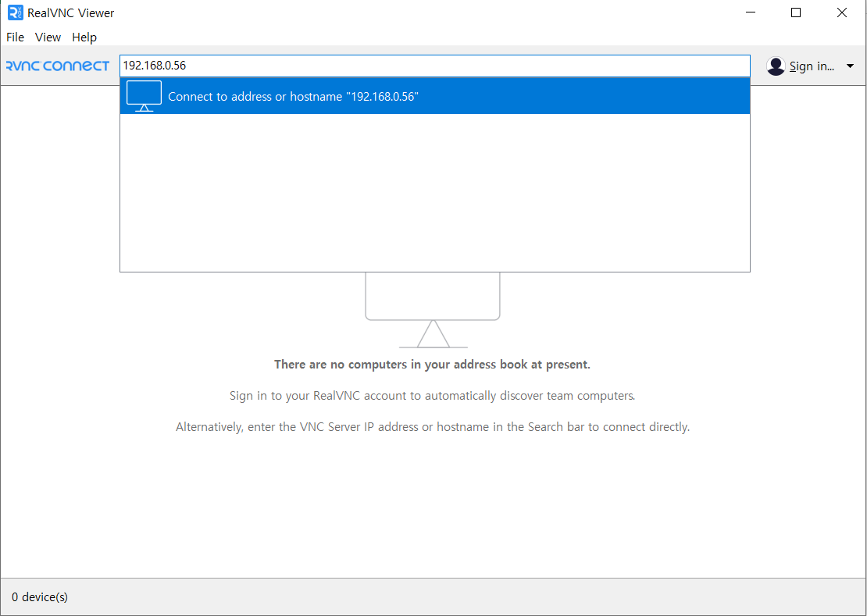Click the user avatar icon beside Sign in
This screenshot has height=616, width=867.
click(776, 66)
